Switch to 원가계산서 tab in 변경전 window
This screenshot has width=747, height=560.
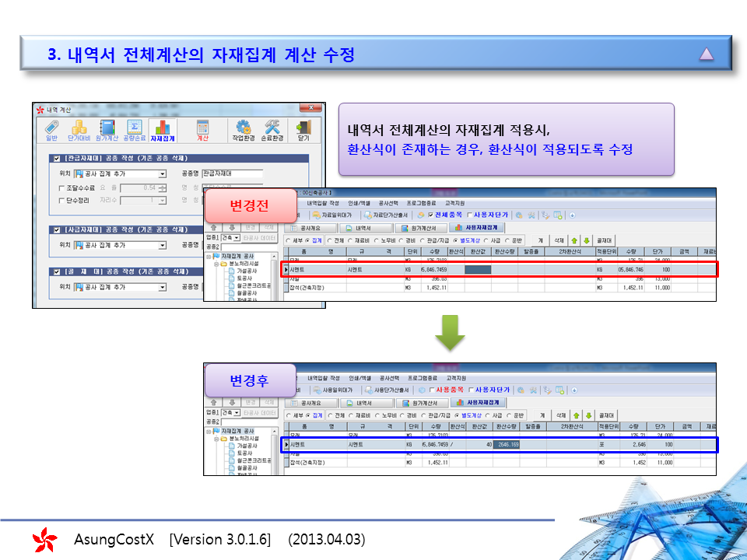tap(419, 228)
